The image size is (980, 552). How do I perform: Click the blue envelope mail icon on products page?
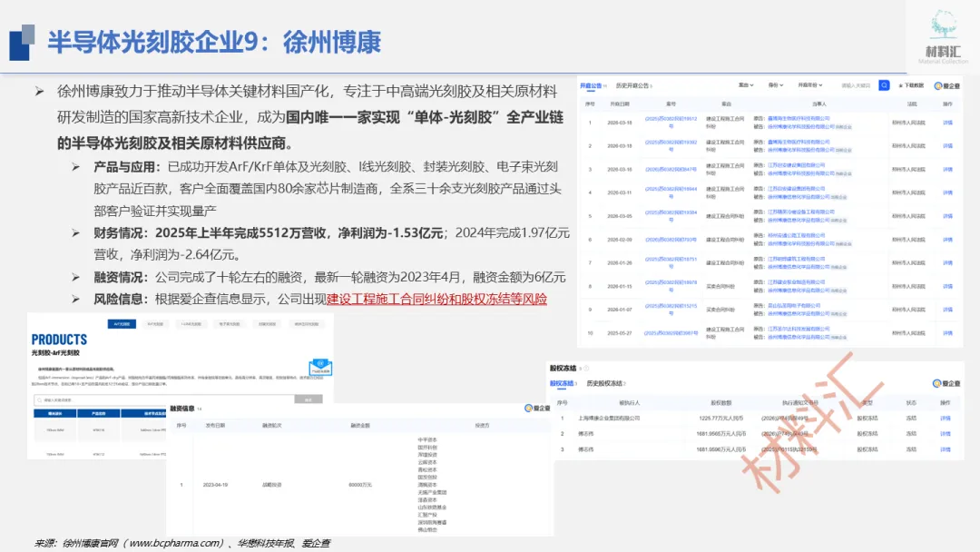click(x=320, y=366)
